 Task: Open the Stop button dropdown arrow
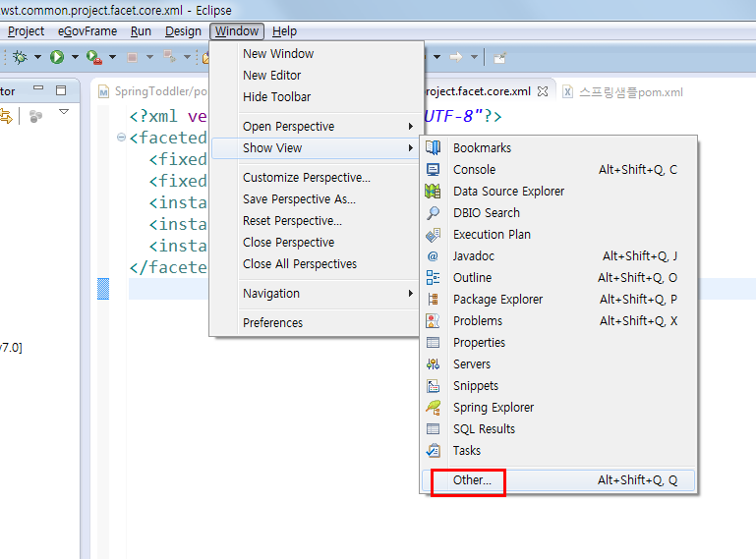pos(149,57)
